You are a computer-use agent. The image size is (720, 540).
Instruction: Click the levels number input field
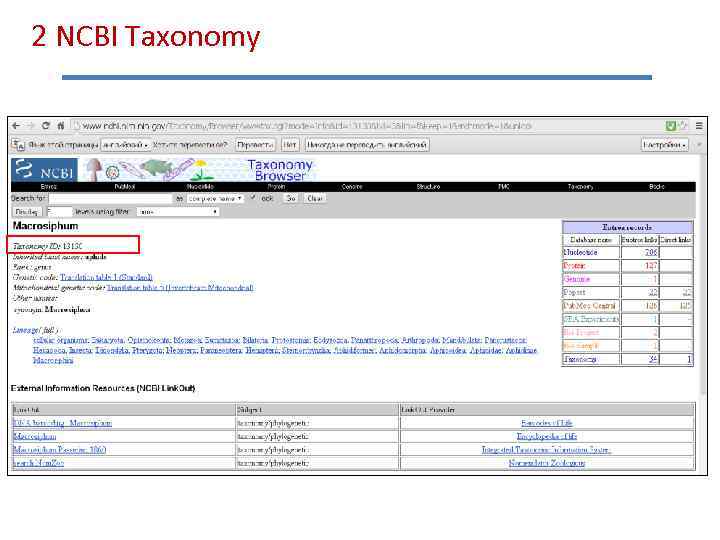(x=59, y=212)
